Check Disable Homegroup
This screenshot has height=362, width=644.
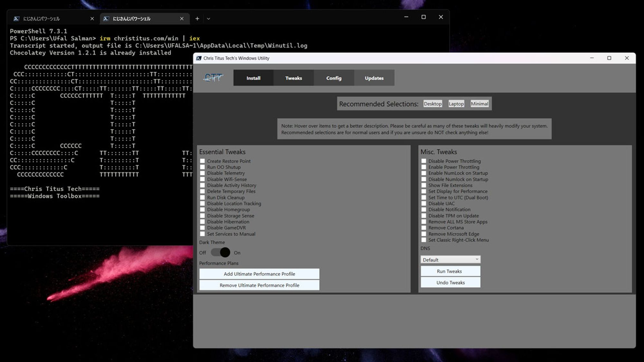pyautogui.click(x=202, y=209)
